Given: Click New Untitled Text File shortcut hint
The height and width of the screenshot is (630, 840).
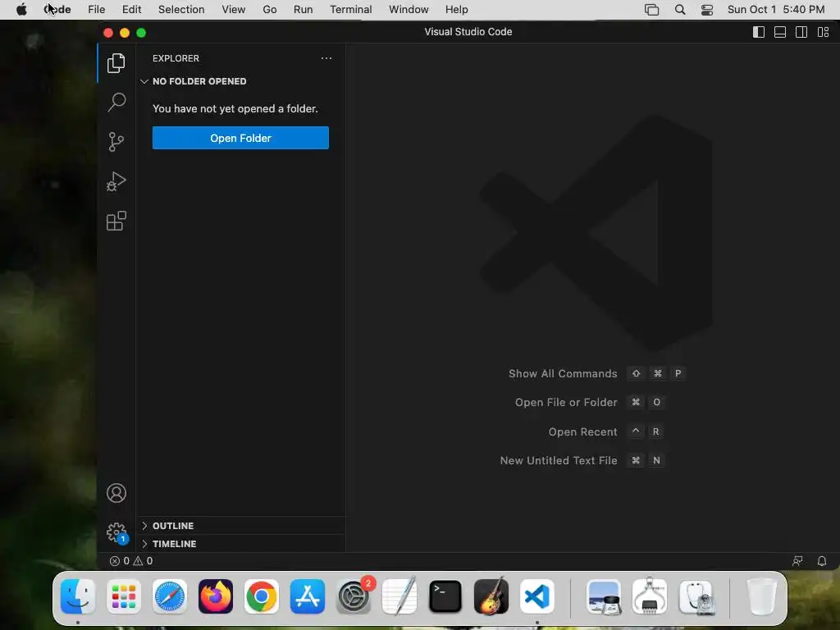Looking at the screenshot, I should [582, 461].
